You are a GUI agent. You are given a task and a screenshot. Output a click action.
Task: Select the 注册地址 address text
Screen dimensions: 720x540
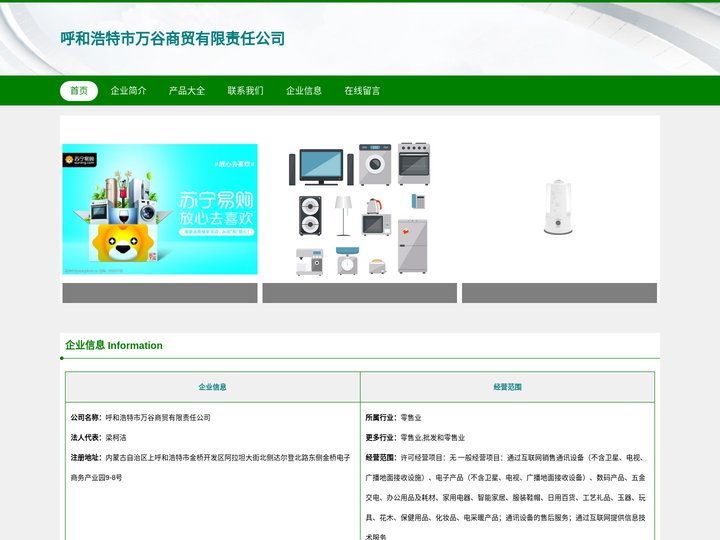(x=210, y=467)
